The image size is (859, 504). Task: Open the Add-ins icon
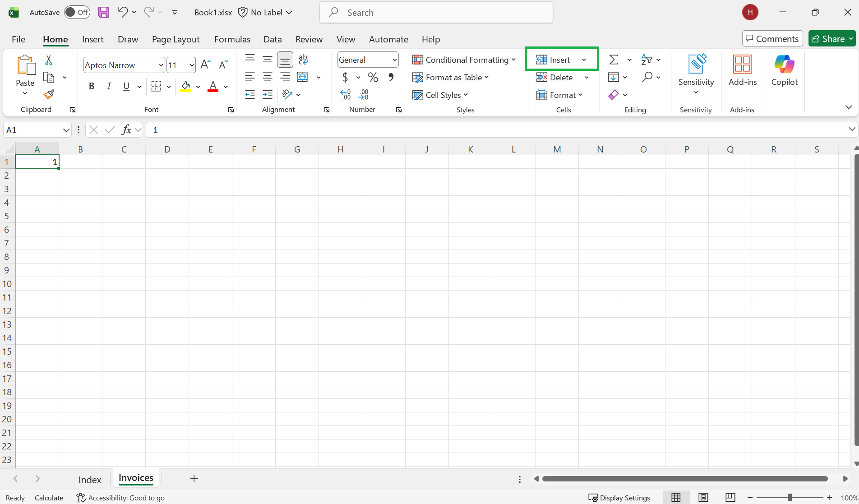click(x=743, y=70)
